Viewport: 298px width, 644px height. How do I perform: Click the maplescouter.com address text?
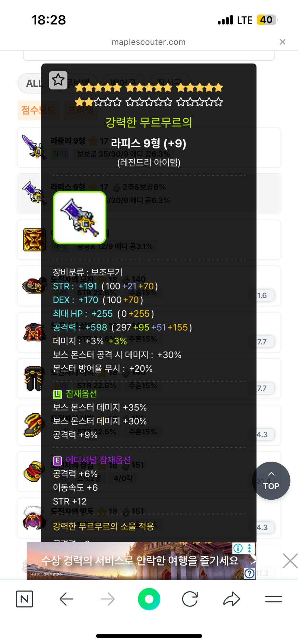point(149,42)
